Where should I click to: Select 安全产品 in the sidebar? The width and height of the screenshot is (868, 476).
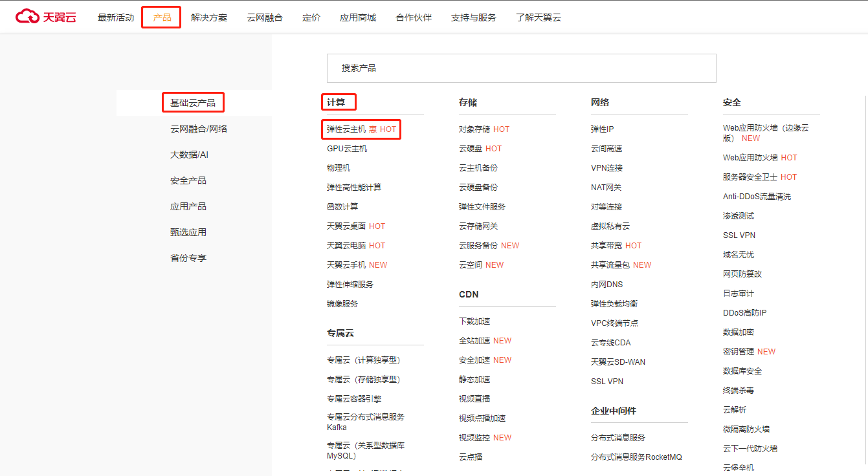188,180
